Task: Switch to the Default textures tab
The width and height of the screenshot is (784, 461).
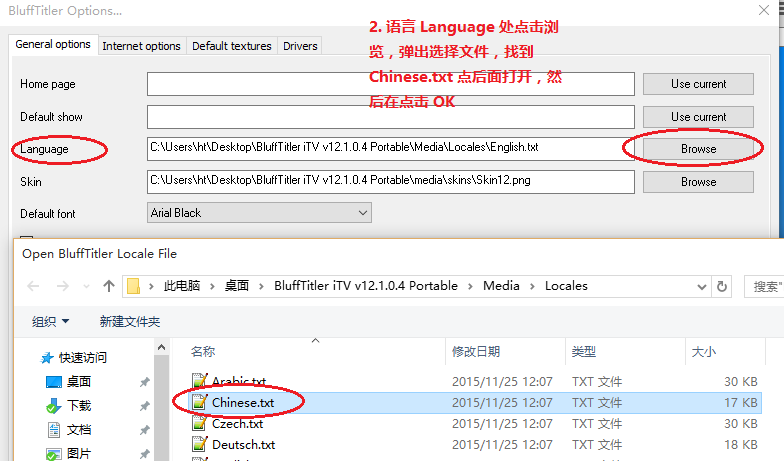Action: [x=231, y=46]
